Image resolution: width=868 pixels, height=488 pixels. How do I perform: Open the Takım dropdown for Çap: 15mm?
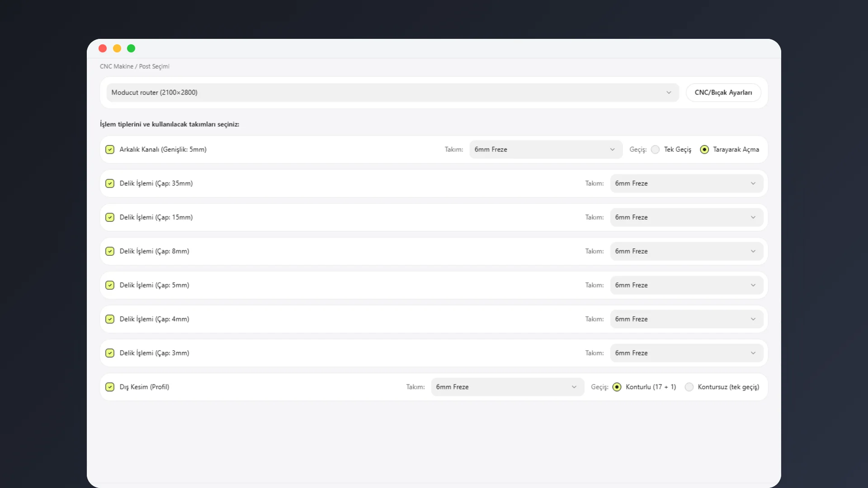687,217
